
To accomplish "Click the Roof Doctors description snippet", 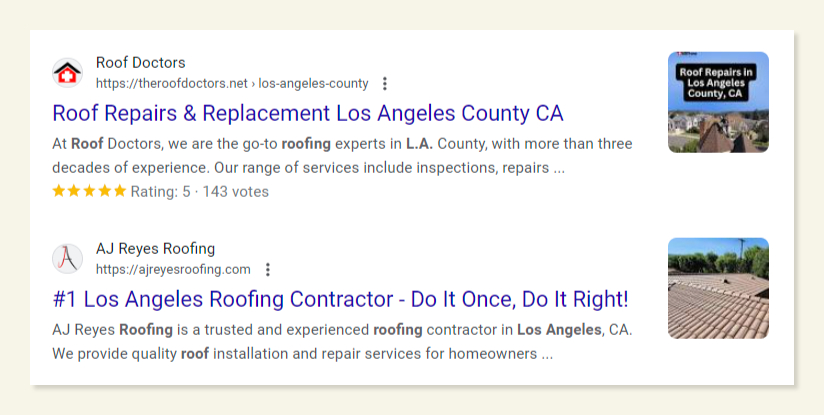I will tap(342, 156).
